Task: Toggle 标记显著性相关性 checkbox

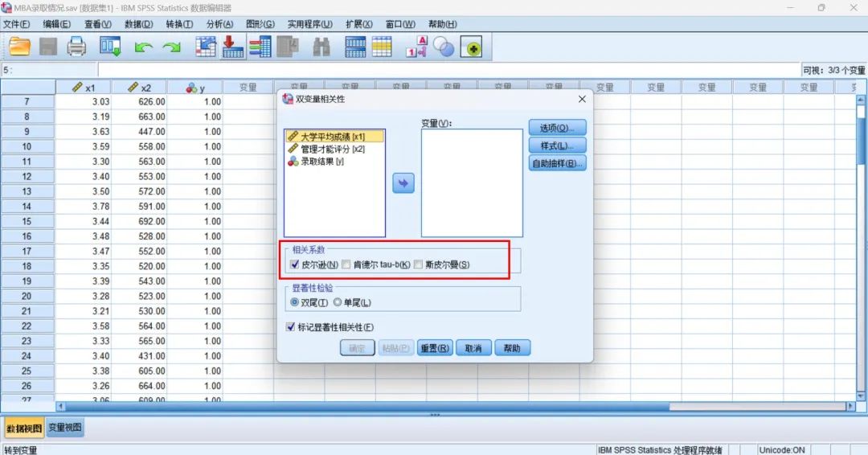Action: tap(291, 327)
